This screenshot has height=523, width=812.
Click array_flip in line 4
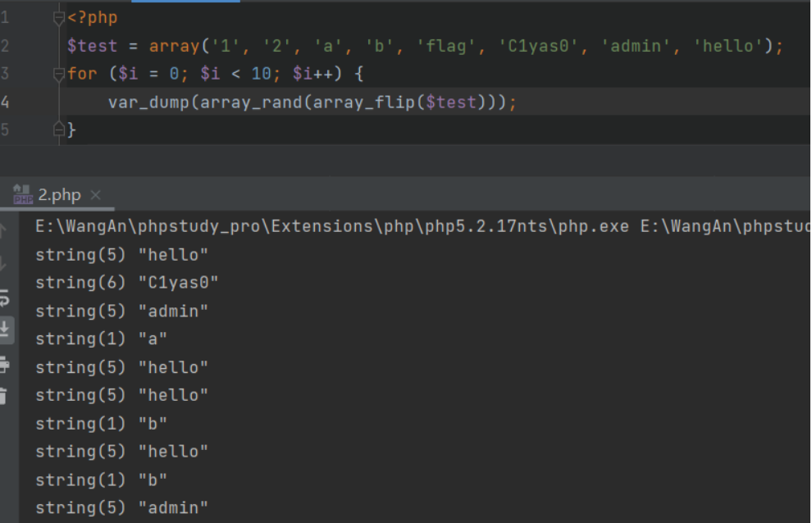364,102
